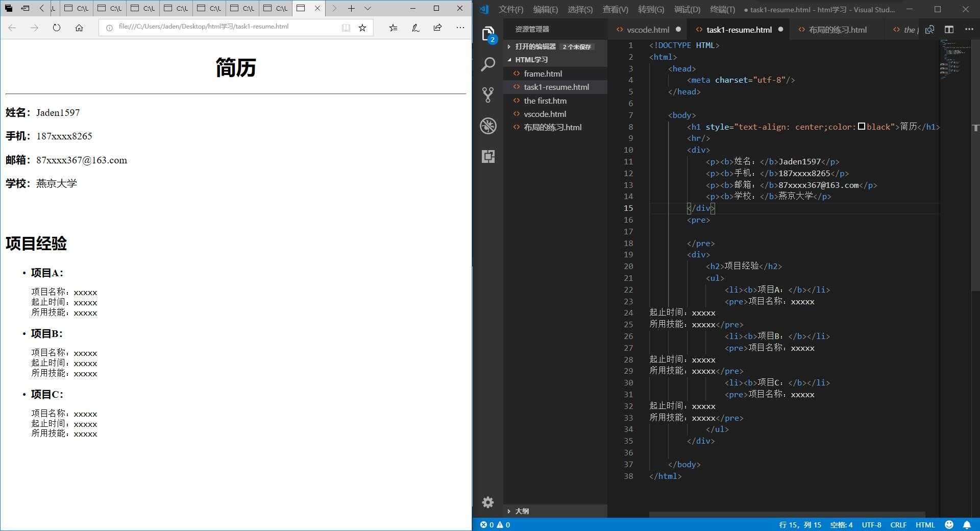Click the black color swatch in line 8

[862, 126]
